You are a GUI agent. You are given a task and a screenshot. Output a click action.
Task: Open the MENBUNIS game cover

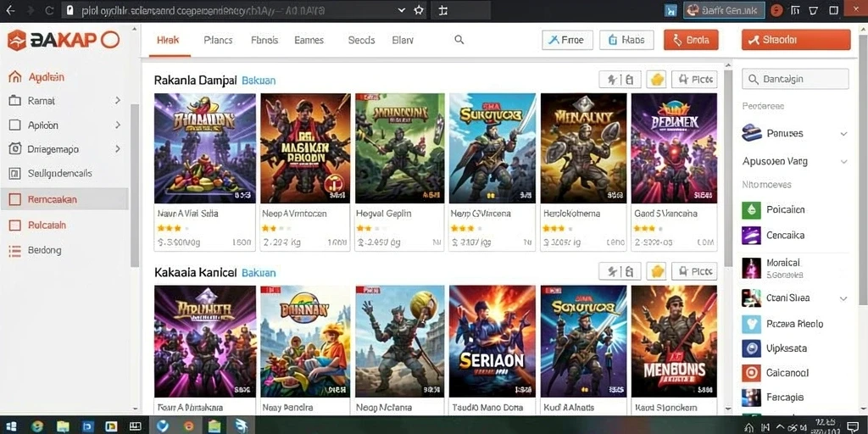(674, 341)
